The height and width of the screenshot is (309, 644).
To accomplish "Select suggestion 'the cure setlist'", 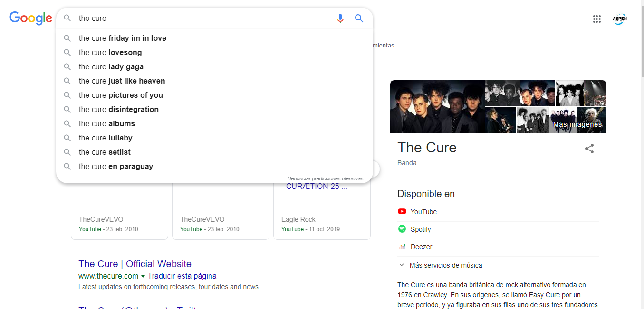I will point(214,152).
